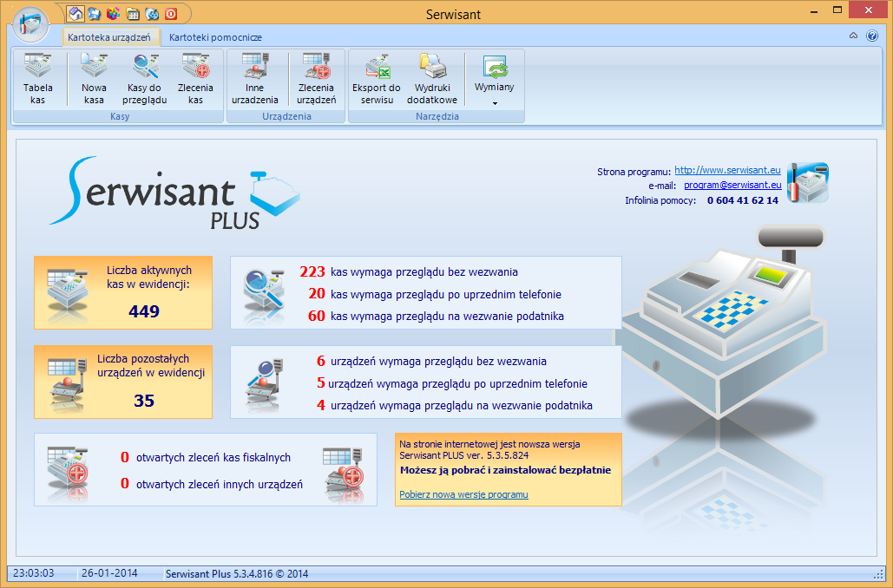Click '0 otwartych zleceń innych urządzeń'
Image resolution: width=893 pixels, height=588 pixels.
(x=212, y=485)
